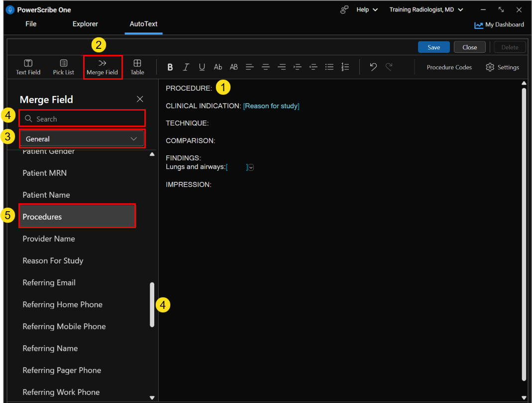Click the merge field Search box
532x403 pixels.
click(x=82, y=119)
